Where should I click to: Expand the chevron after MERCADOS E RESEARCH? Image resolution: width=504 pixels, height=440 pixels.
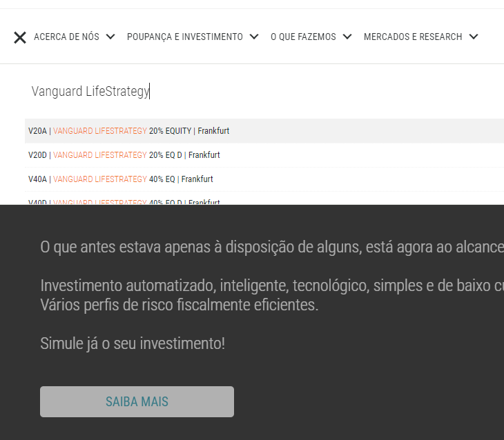click(x=473, y=37)
